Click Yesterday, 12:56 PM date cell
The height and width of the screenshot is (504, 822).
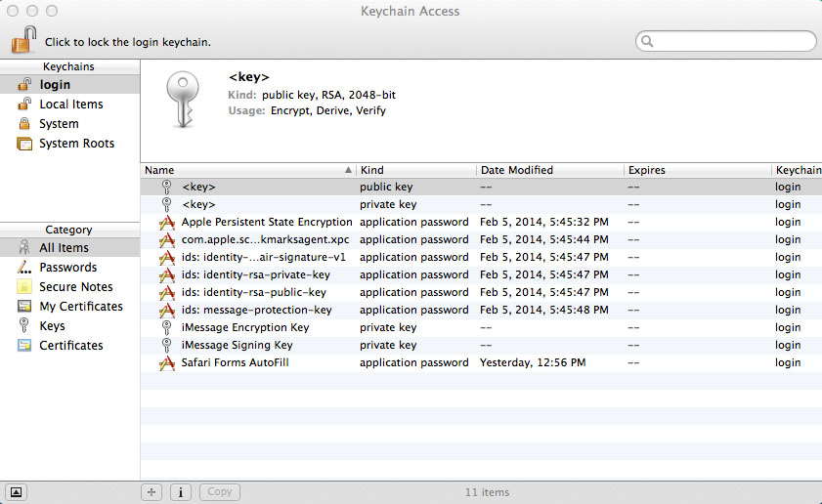533,362
